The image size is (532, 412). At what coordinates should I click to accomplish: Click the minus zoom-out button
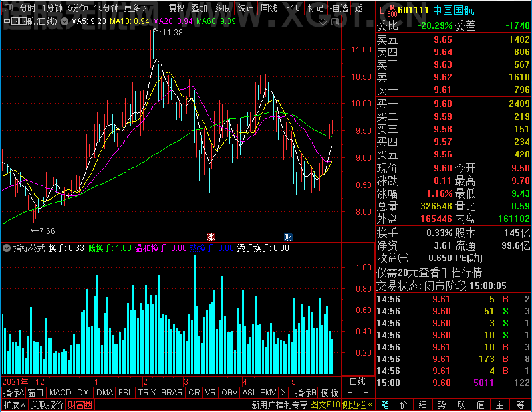366,393
